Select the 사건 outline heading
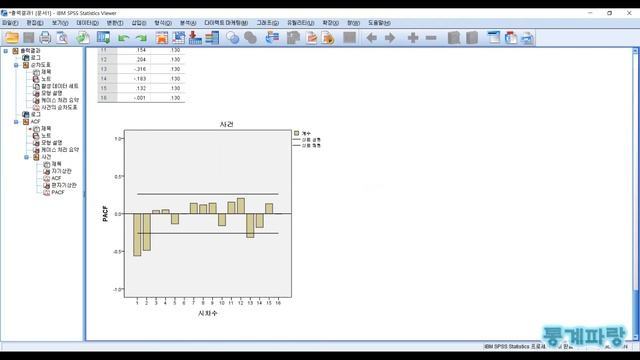Image resolution: width=640 pixels, height=360 pixels. pos(46,157)
